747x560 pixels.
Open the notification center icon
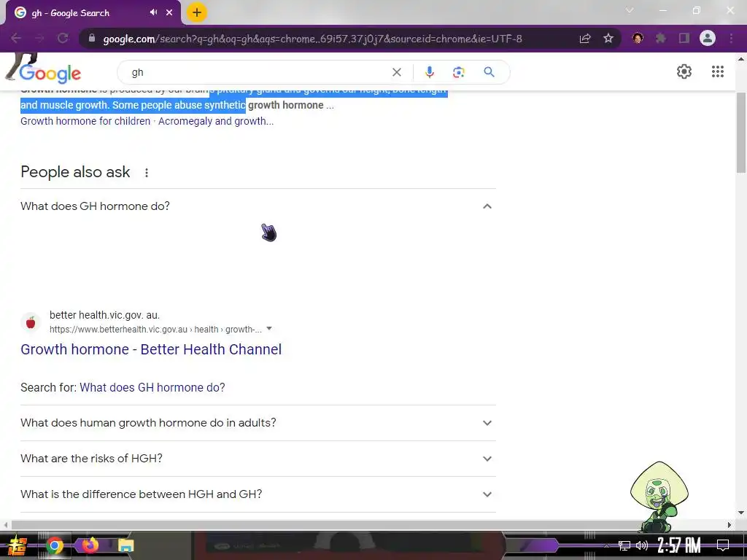point(723,545)
